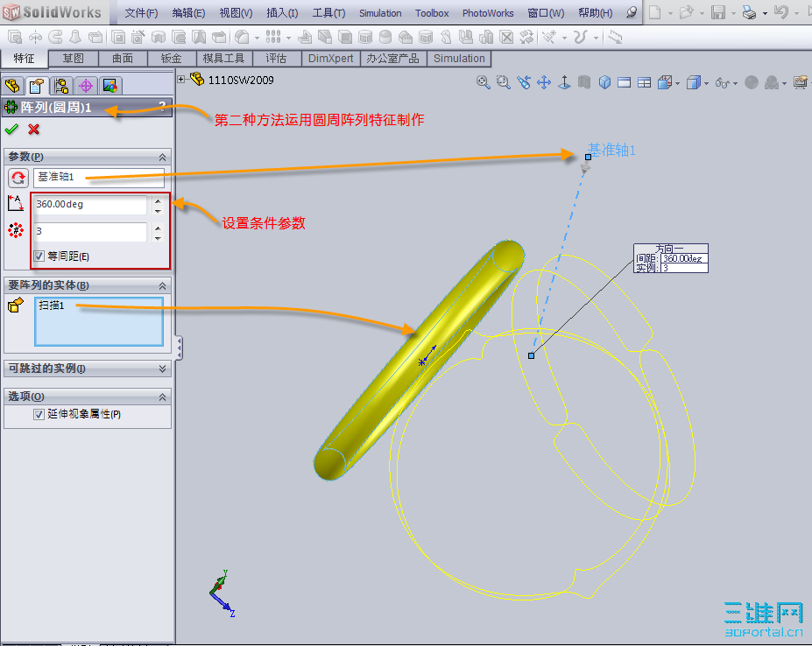The image size is (812, 646).
Task: Click the instance count field showing 3
Action: 90,232
